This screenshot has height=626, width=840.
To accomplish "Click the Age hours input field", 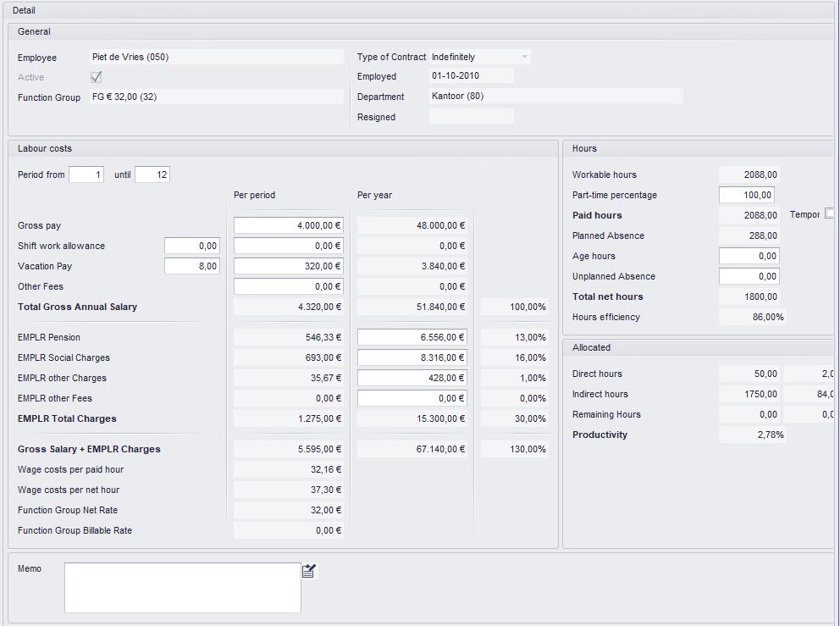I will (x=749, y=256).
